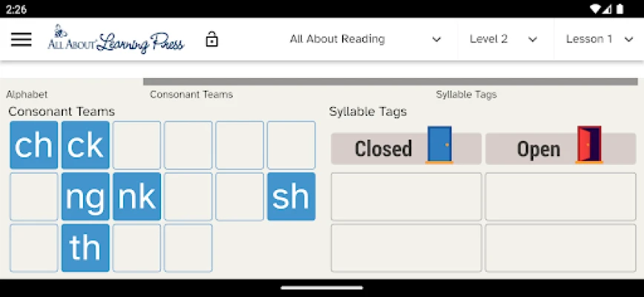Select the 'ck' consonant team tile
The width and height of the screenshot is (644, 297).
point(85,146)
